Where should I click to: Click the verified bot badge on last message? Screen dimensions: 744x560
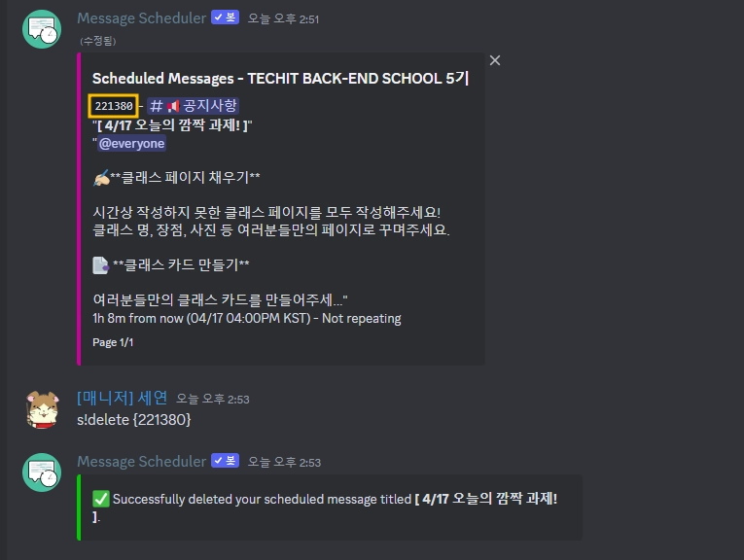pyautogui.click(x=225, y=461)
